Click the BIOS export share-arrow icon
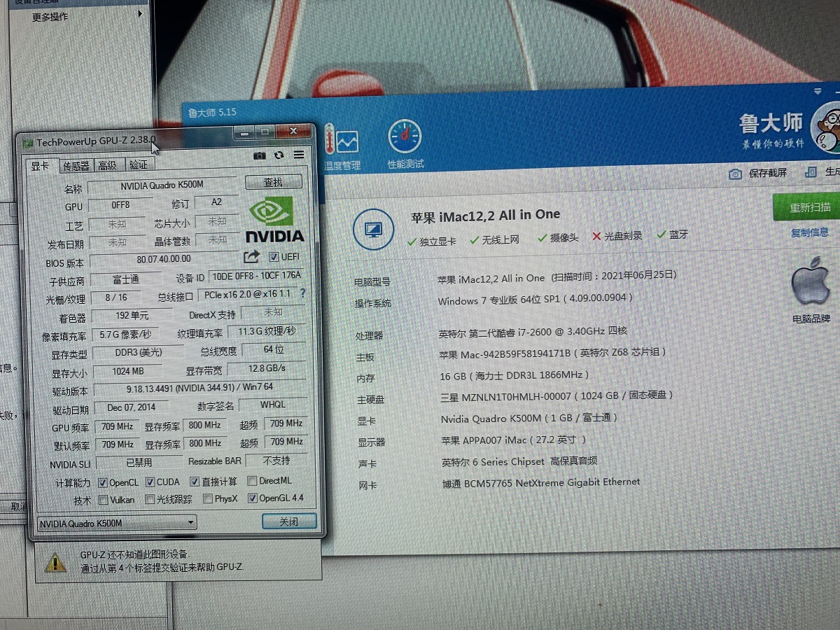This screenshot has height=630, width=840. (x=252, y=257)
